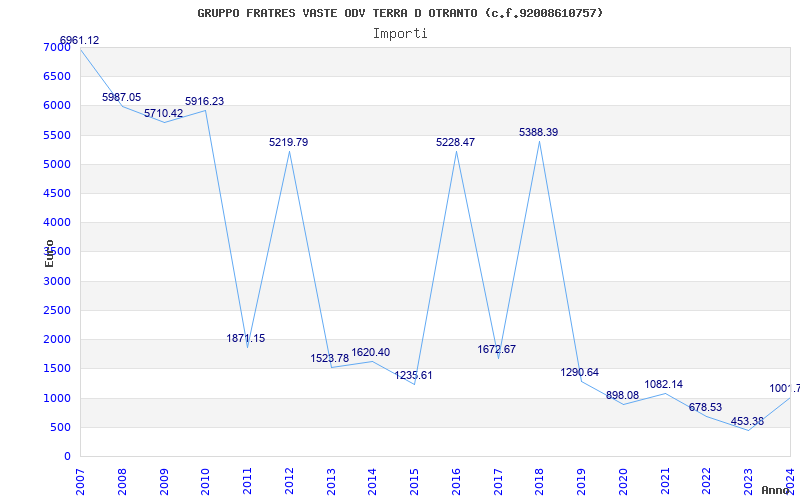Click the 2019 x-axis year label

581,482
